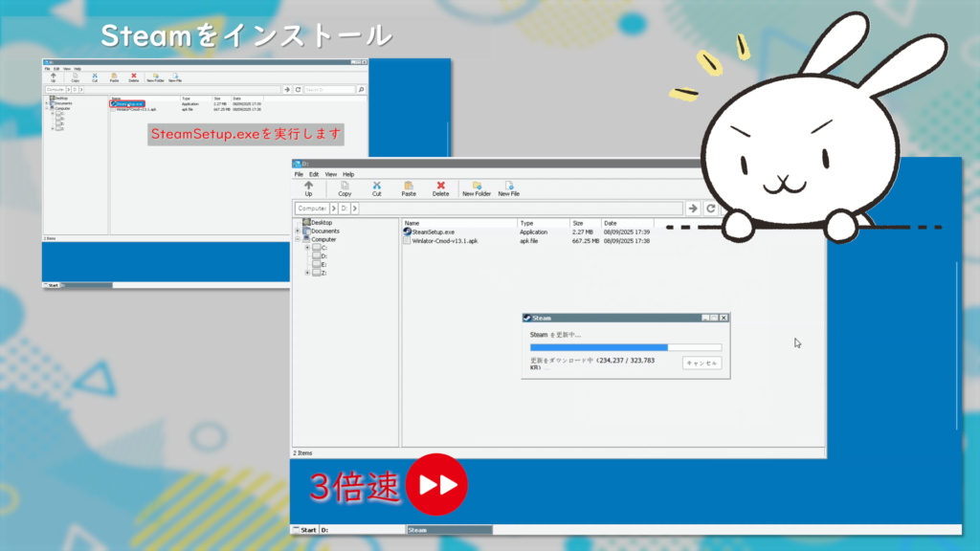Click the search field in small background window
980x551 pixels.
[329, 90]
